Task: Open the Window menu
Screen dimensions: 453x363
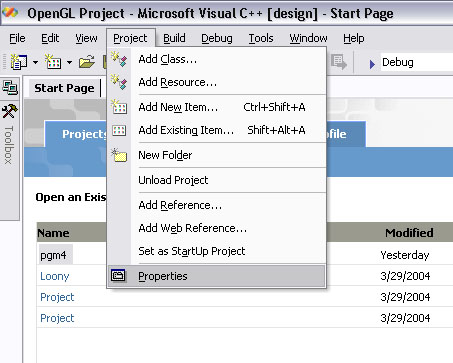Action: point(308,38)
